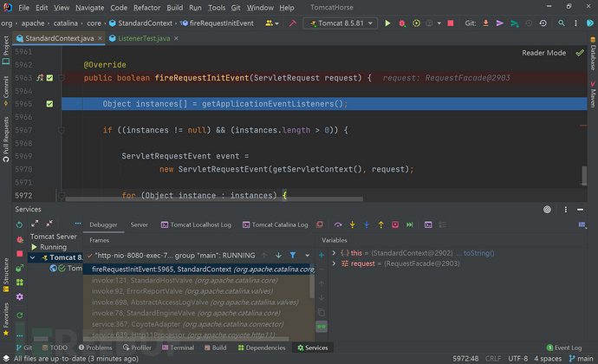Click the Debug bug icon in the toolbar

click(x=401, y=23)
